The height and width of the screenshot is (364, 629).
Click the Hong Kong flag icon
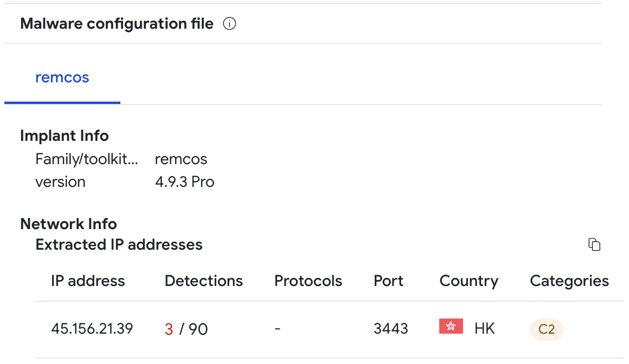(451, 326)
